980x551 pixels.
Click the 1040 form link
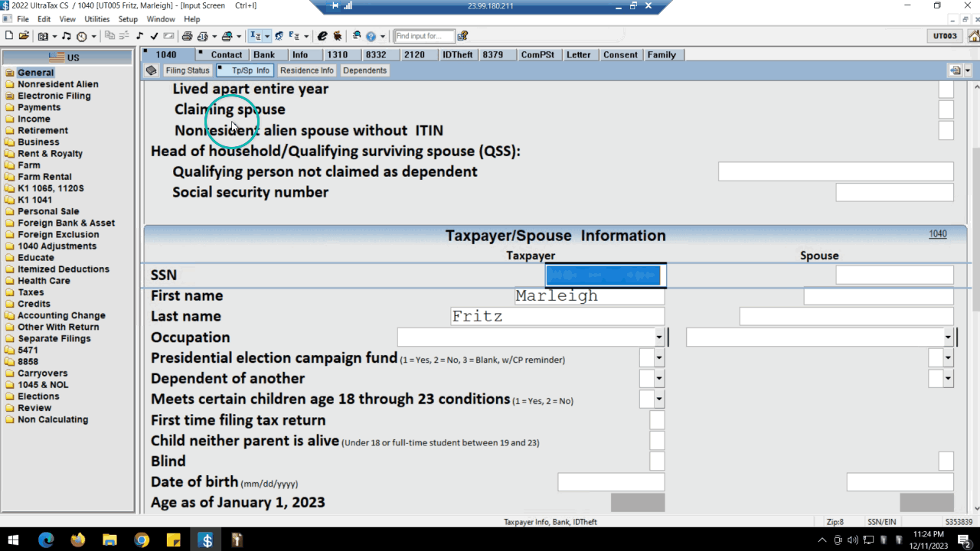tap(938, 234)
